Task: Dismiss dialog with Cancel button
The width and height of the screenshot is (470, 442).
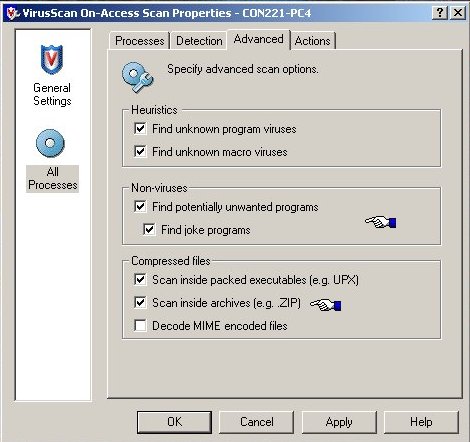Action: pyautogui.click(x=257, y=422)
